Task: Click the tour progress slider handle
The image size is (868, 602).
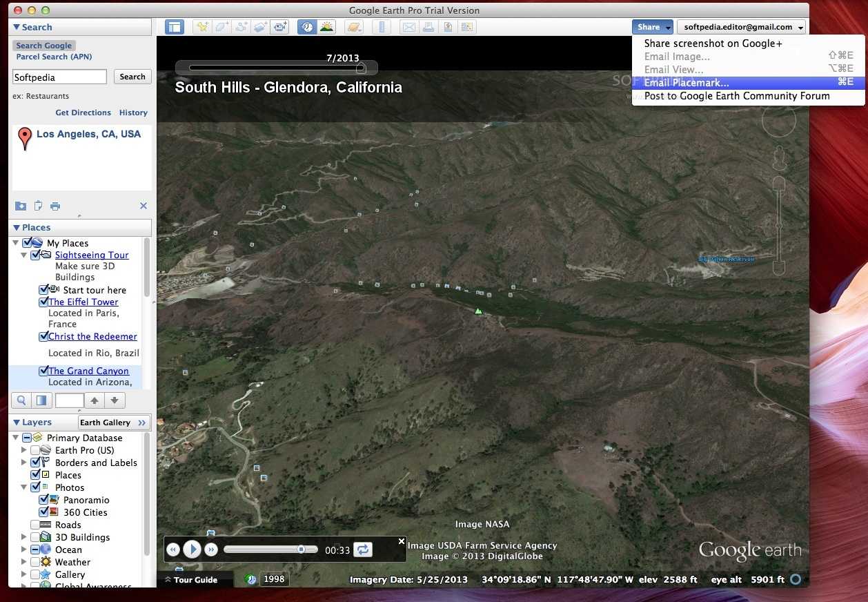Action: [301, 550]
